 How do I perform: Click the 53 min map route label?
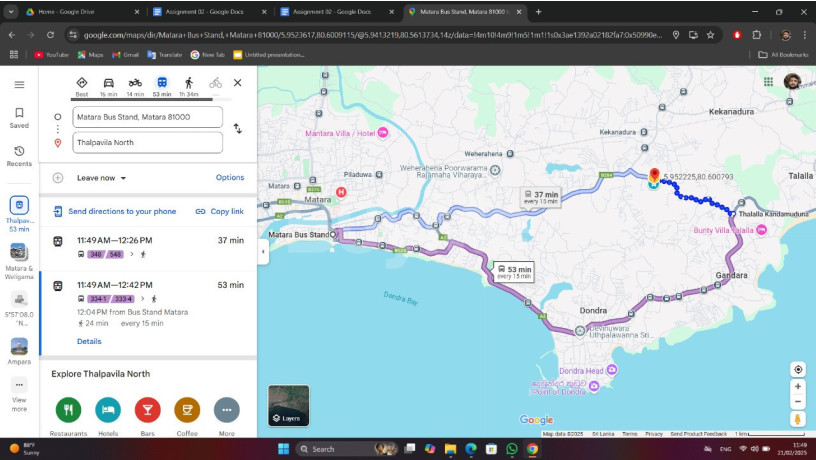tap(514, 272)
